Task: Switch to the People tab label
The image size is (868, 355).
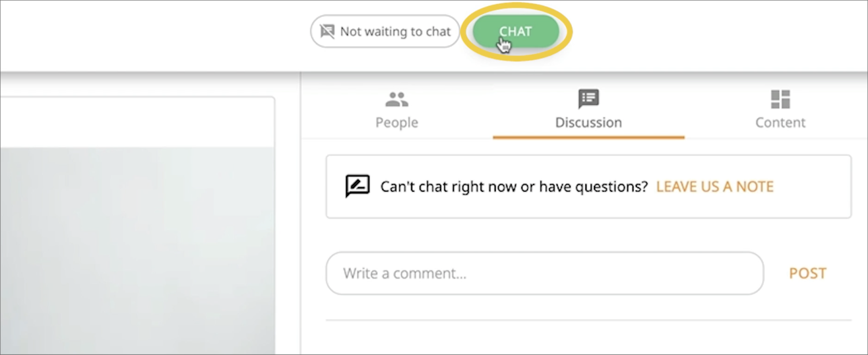Action: pos(397,123)
